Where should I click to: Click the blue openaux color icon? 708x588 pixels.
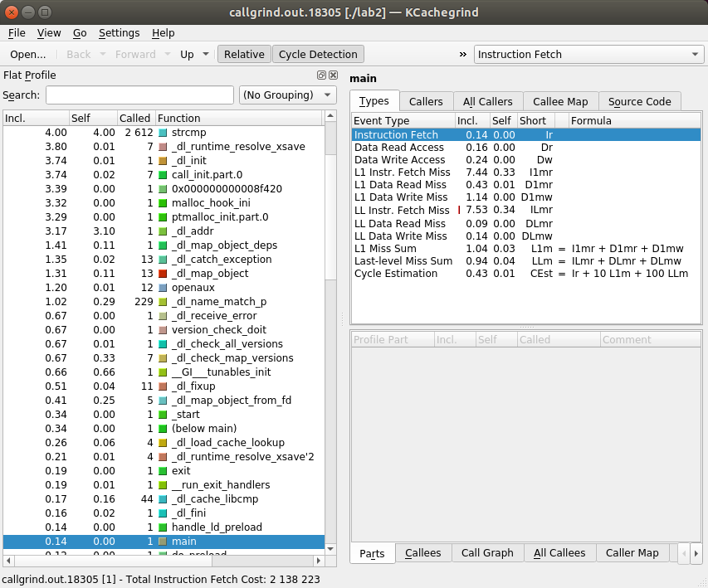(x=163, y=288)
